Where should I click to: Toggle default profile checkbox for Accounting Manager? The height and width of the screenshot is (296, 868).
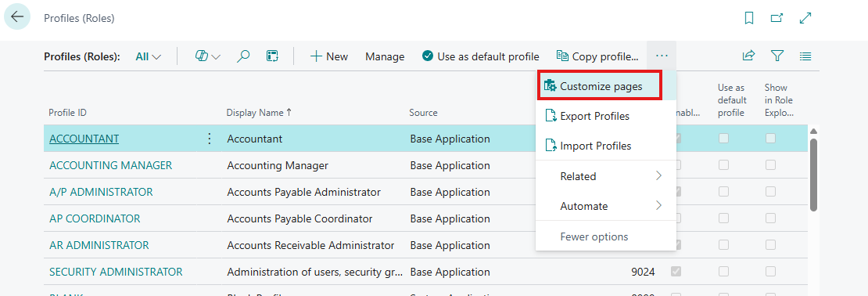click(723, 164)
